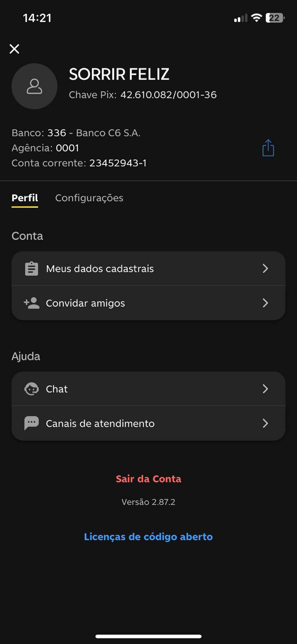Share account details via the share icon
The image size is (297, 644).
click(268, 148)
